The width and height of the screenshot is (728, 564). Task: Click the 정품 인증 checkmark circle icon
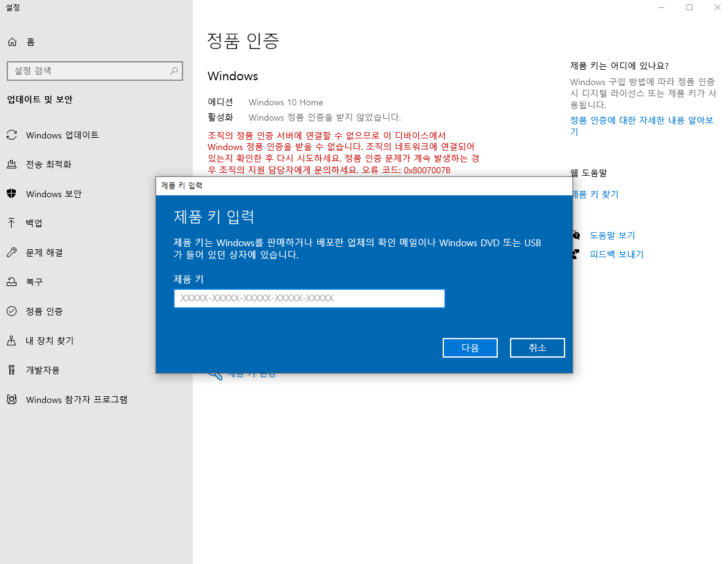coord(12,311)
